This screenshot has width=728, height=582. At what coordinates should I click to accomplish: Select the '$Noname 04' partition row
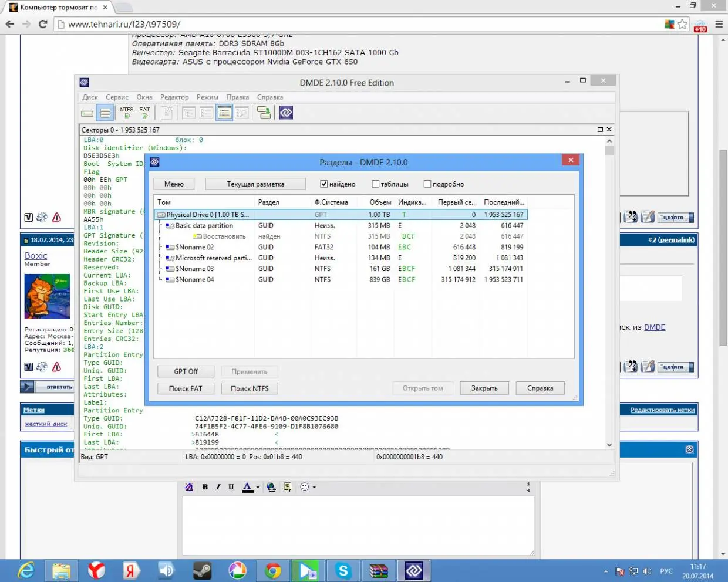pyautogui.click(x=195, y=280)
